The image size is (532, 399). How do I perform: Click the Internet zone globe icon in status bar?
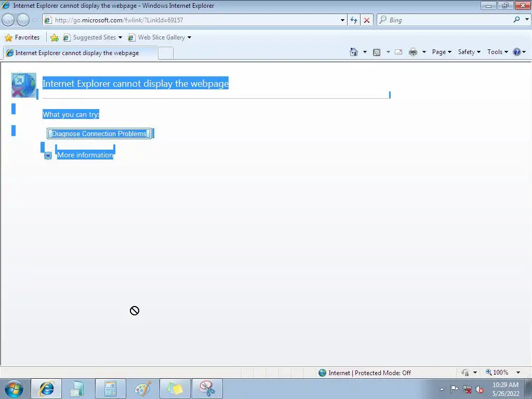(x=322, y=373)
